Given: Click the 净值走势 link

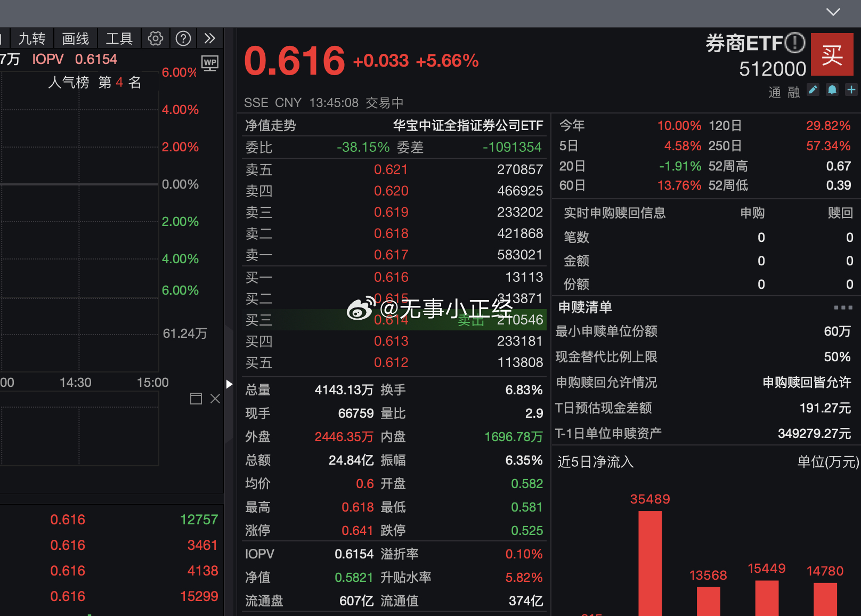Looking at the screenshot, I should pyautogui.click(x=271, y=126).
